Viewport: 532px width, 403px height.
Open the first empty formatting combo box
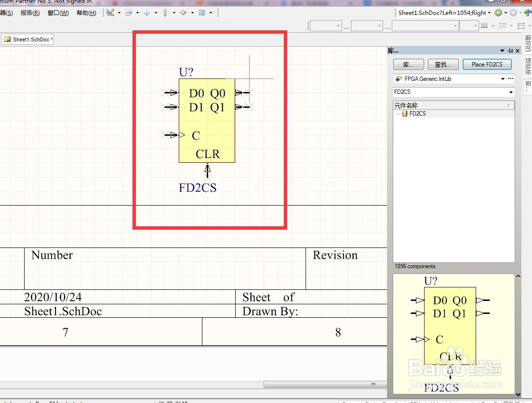(x=326, y=26)
